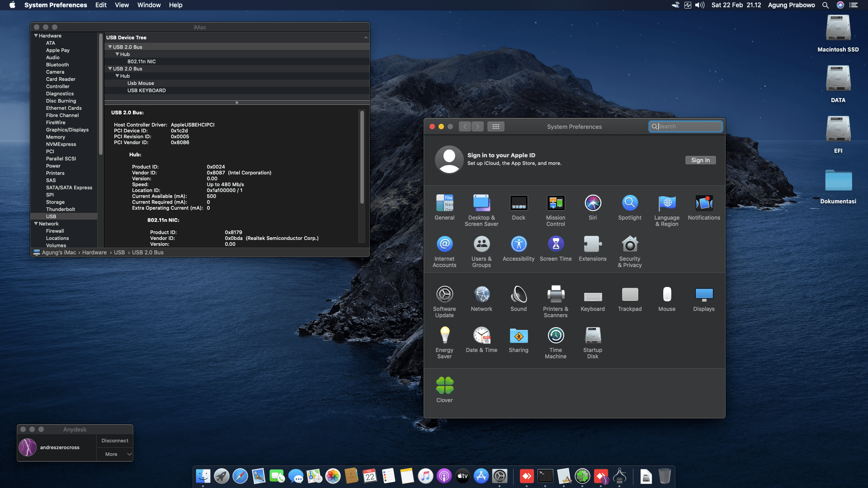
Task: Open the Window menu
Action: 149,5
